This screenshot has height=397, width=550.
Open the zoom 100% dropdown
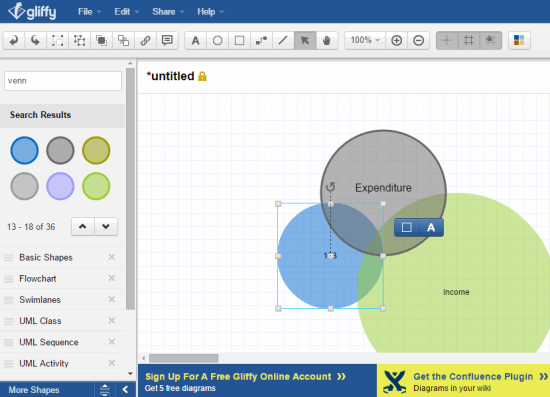(x=365, y=41)
